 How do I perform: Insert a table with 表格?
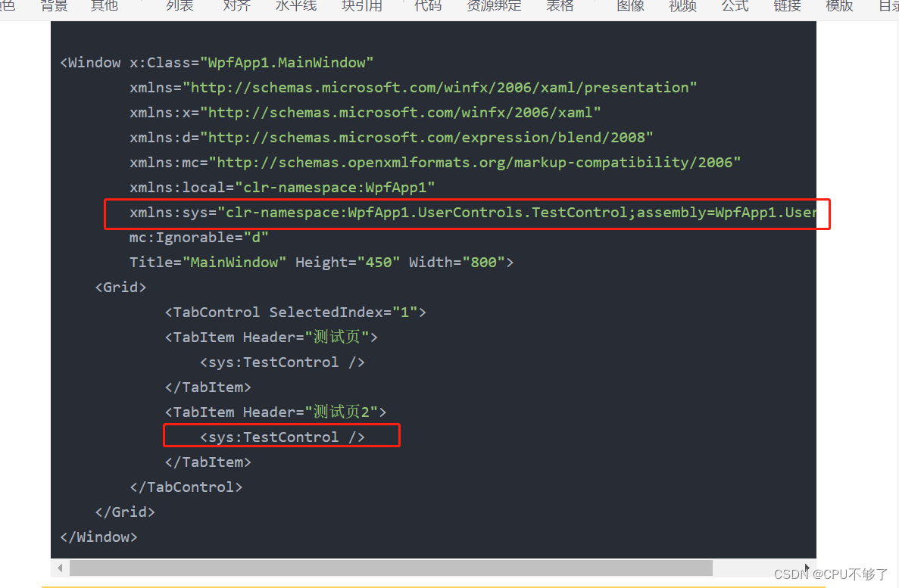click(560, 6)
